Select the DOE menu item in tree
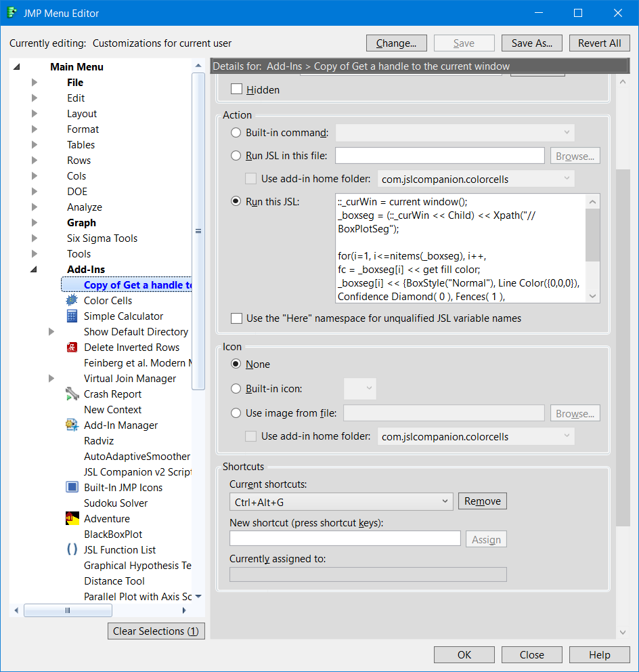The height and width of the screenshot is (672, 639). tap(77, 192)
